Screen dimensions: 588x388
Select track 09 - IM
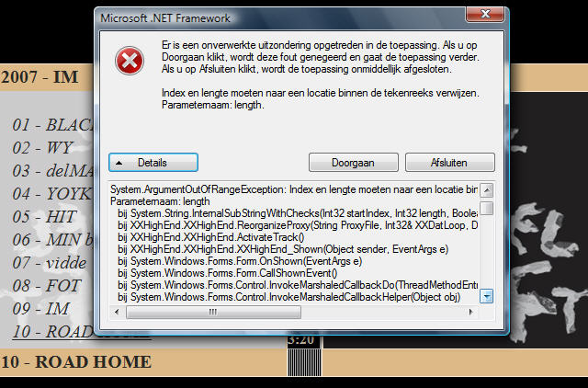pyautogui.click(x=40, y=308)
